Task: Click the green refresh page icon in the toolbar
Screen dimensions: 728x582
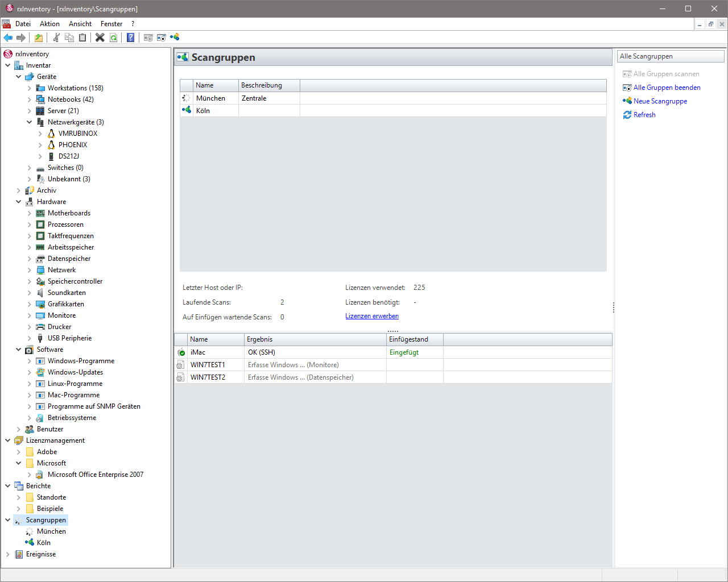Action: [114, 38]
